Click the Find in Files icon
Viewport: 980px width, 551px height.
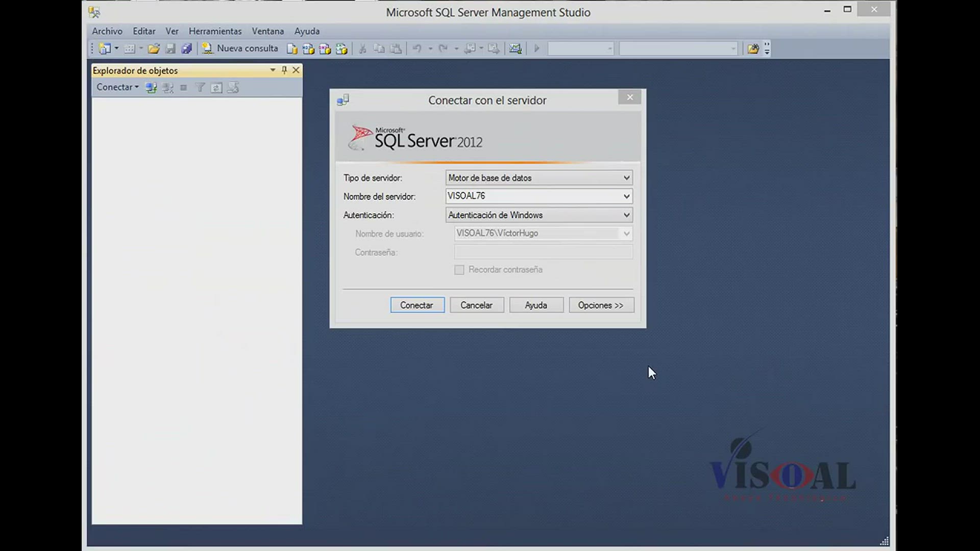(753, 48)
